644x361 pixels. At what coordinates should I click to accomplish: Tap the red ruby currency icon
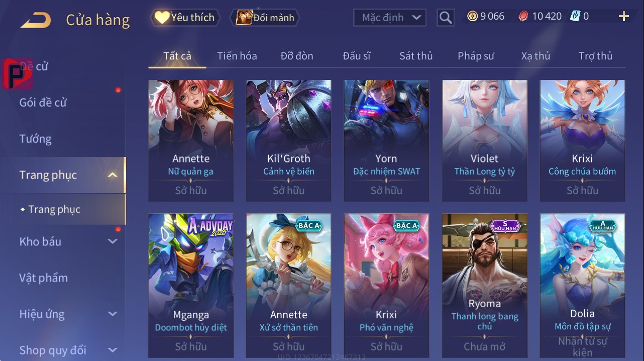[x=523, y=16]
